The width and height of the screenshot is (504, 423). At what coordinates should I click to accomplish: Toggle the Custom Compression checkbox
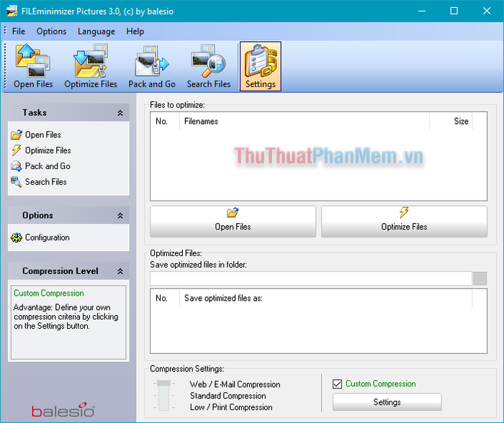[337, 384]
